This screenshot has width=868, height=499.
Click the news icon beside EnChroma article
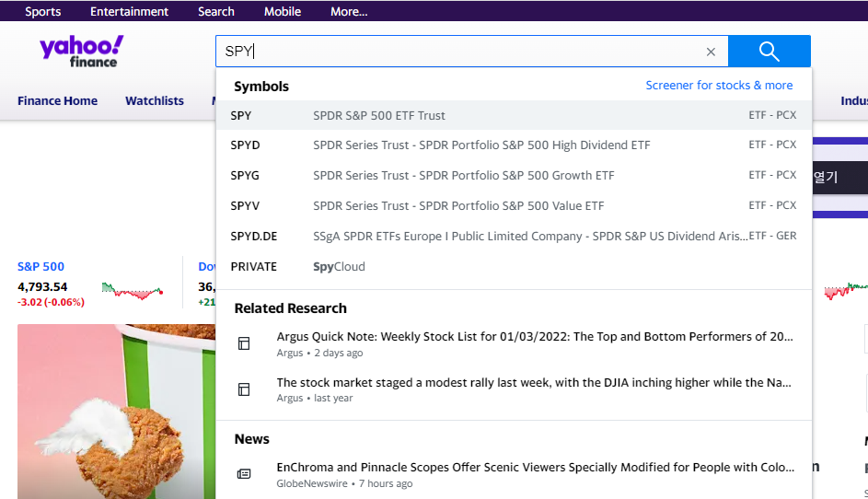[244, 474]
